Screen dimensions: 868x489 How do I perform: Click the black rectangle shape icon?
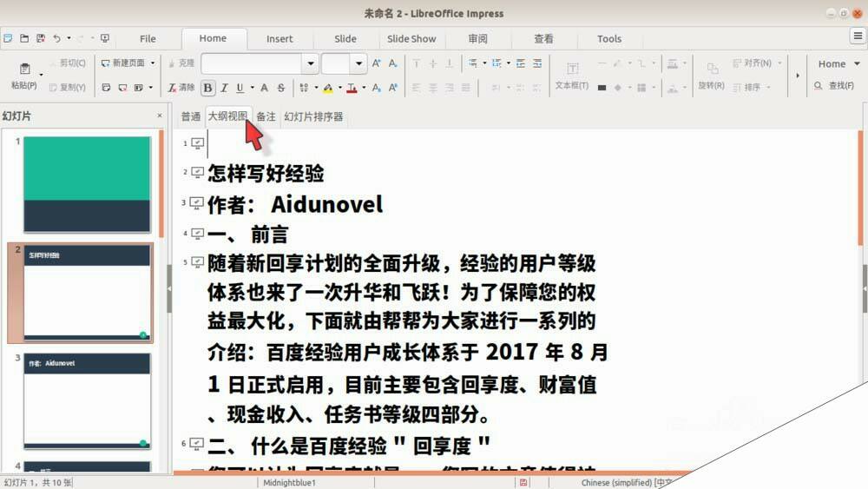tap(602, 88)
